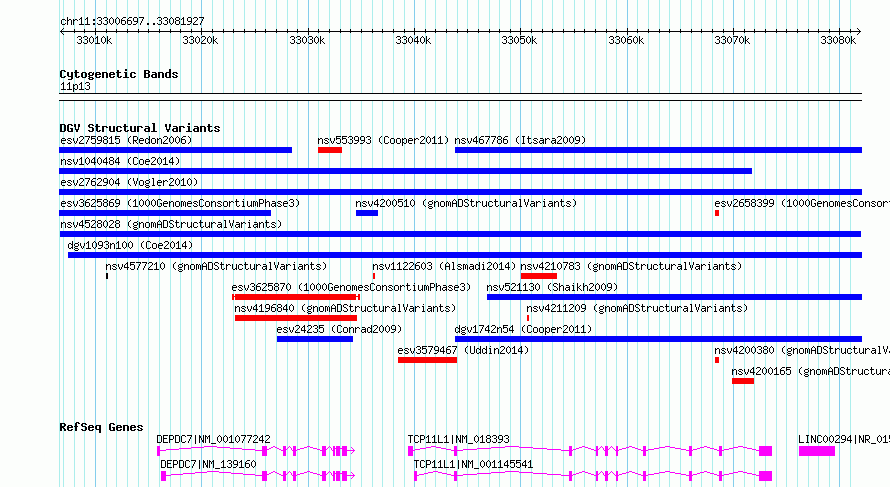Viewport: 890px width, 487px height.
Task: Select the nsv4210783 red variant bar
Action: pos(539,276)
